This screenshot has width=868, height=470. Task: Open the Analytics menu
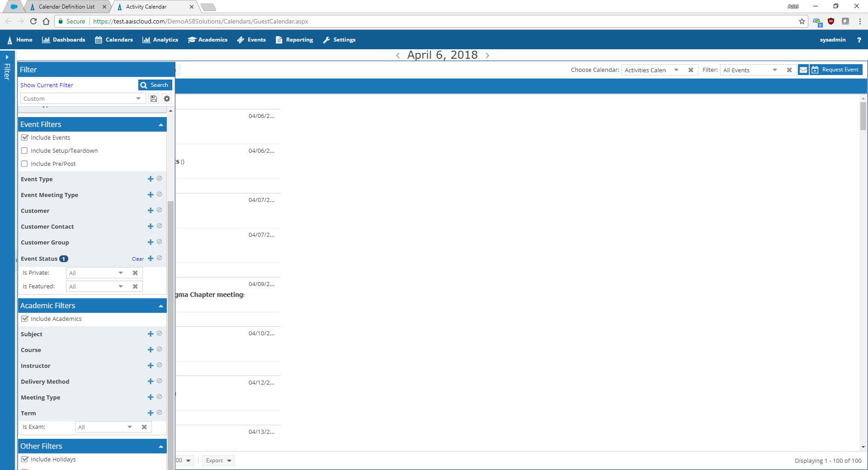(160, 40)
